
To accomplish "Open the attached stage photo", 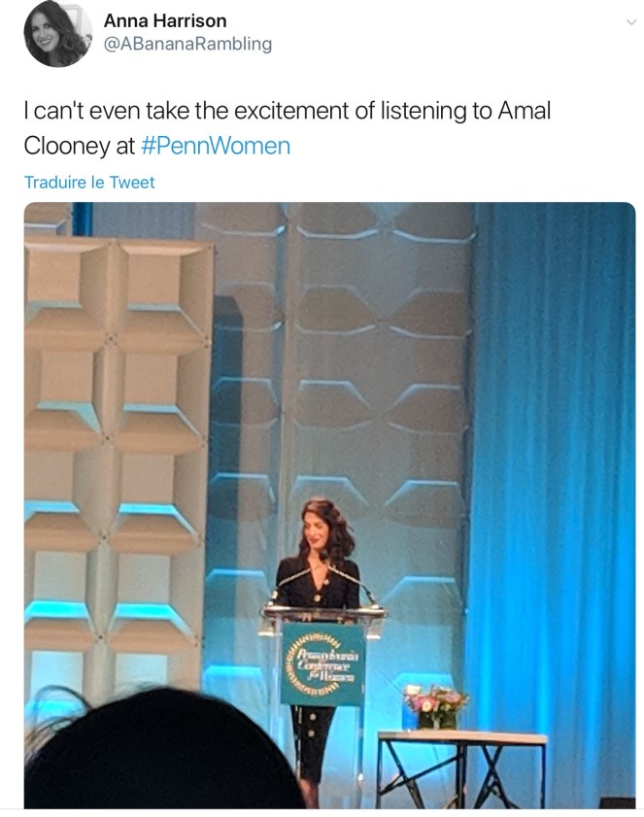I will 329,505.
